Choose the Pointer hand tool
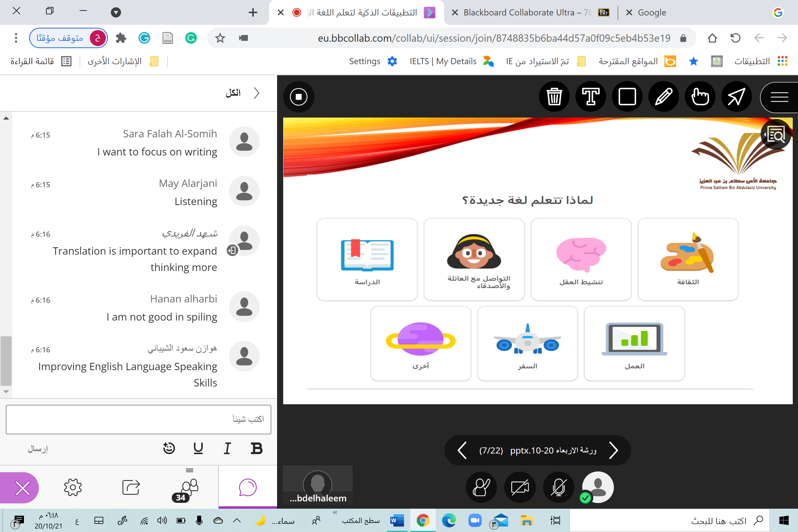Viewport: 798px width, 532px height. 700,97
